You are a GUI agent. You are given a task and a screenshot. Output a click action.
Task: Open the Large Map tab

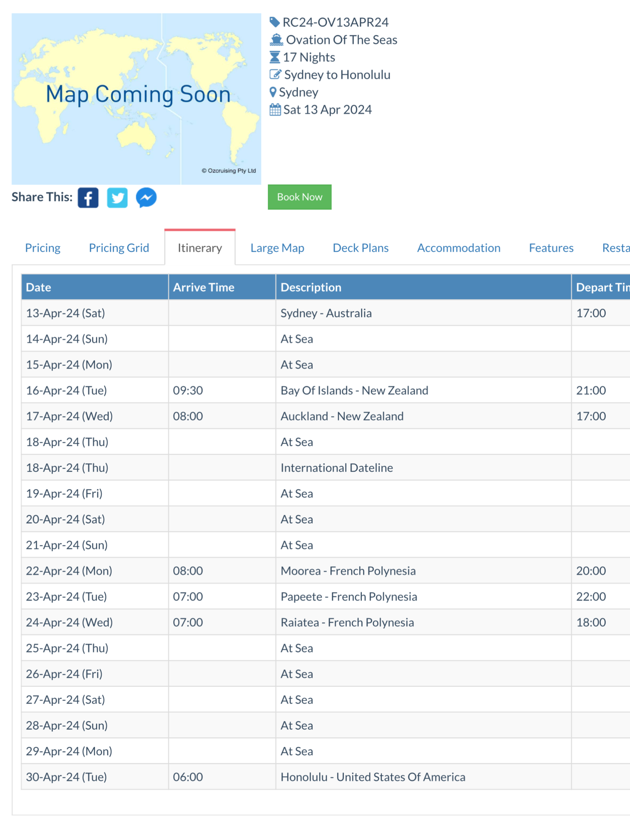click(277, 248)
